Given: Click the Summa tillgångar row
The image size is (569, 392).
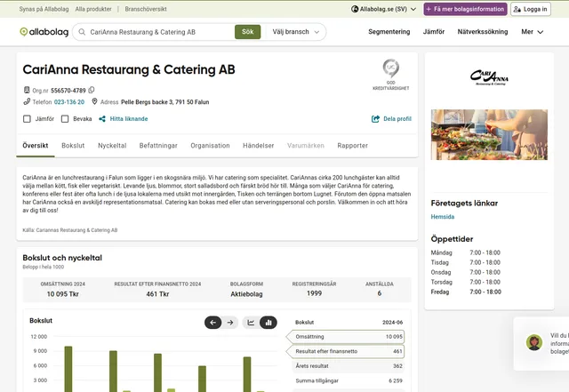Looking at the screenshot, I should pyautogui.click(x=348, y=380).
